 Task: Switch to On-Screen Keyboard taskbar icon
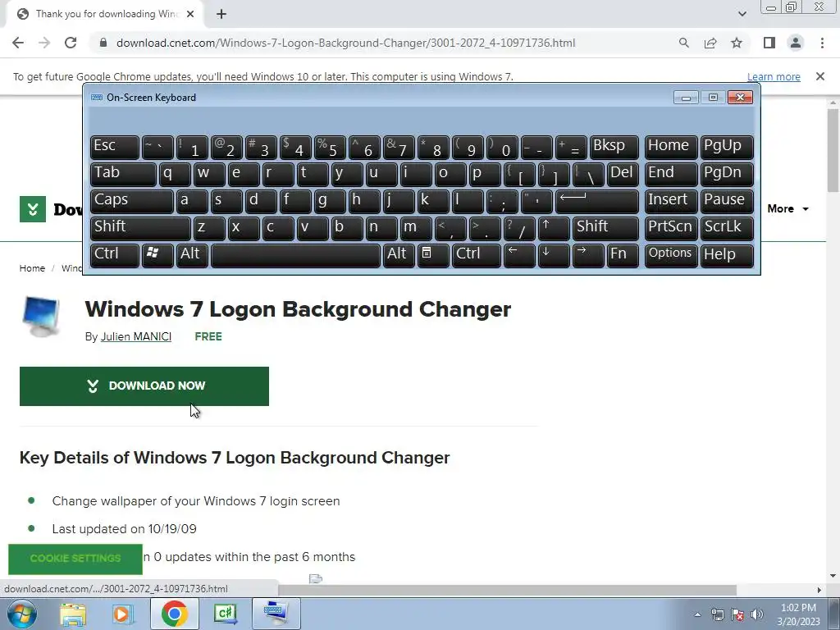coord(276,614)
